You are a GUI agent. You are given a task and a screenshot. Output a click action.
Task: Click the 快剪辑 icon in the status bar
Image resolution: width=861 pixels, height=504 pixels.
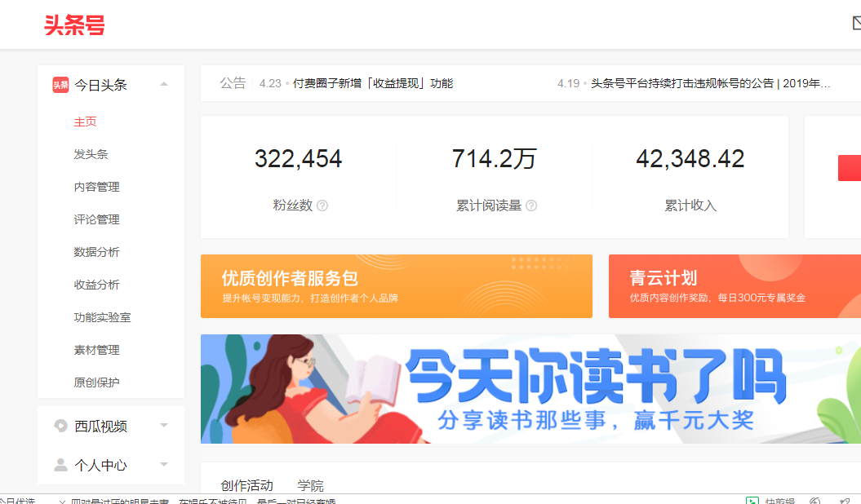point(752,500)
